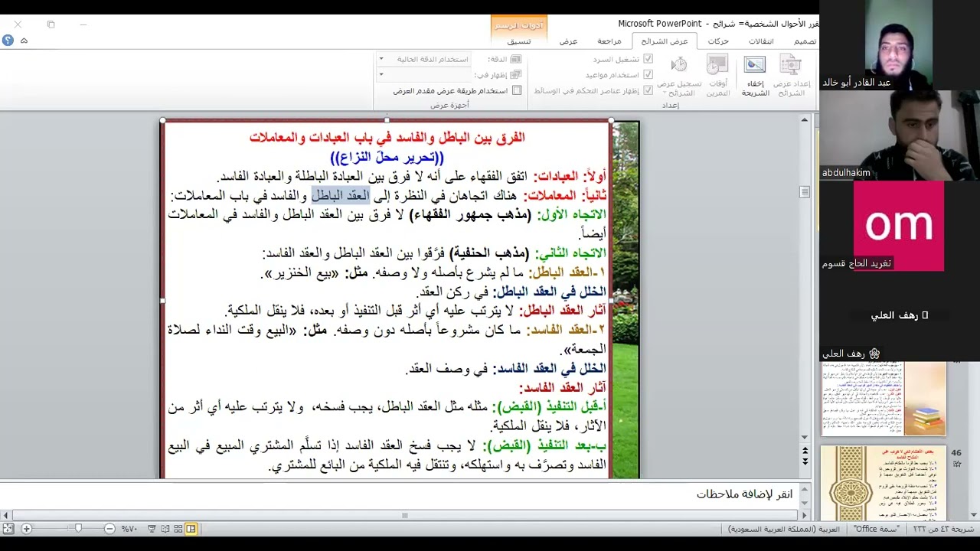Screen dimensions: 980x551
Task: Click the top slide resize handle of text box
Action: tap(387, 120)
